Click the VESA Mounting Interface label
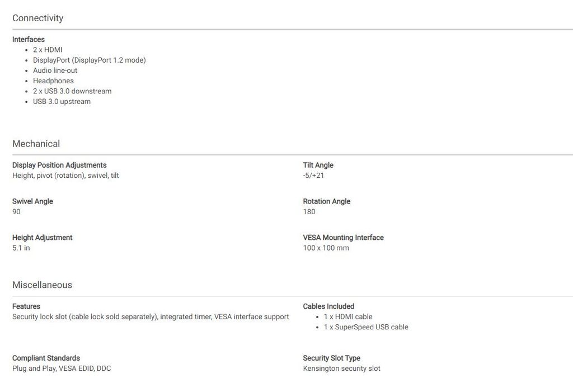This screenshot has width=573, height=392. pos(343,238)
